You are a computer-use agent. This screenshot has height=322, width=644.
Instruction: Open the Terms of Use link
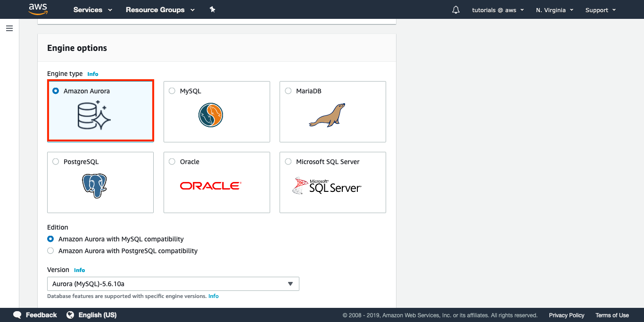point(612,315)
